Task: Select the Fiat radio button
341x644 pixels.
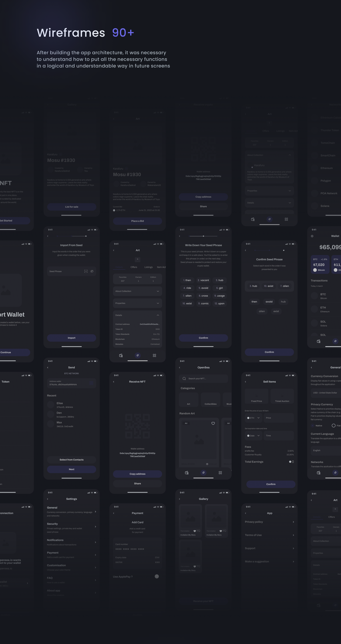Action: [333, 426]
